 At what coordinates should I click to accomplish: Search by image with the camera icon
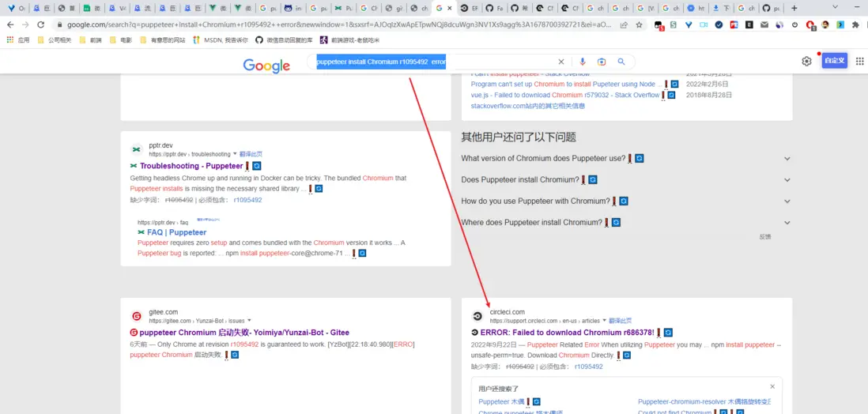tap(601, 62)
